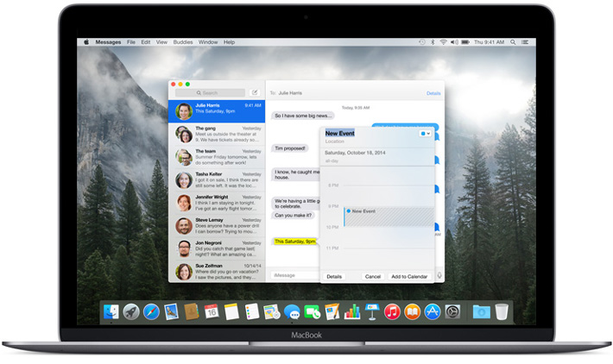Open Tasha Keller conversation
Screen dimensions: 613x364
(217, 180)
